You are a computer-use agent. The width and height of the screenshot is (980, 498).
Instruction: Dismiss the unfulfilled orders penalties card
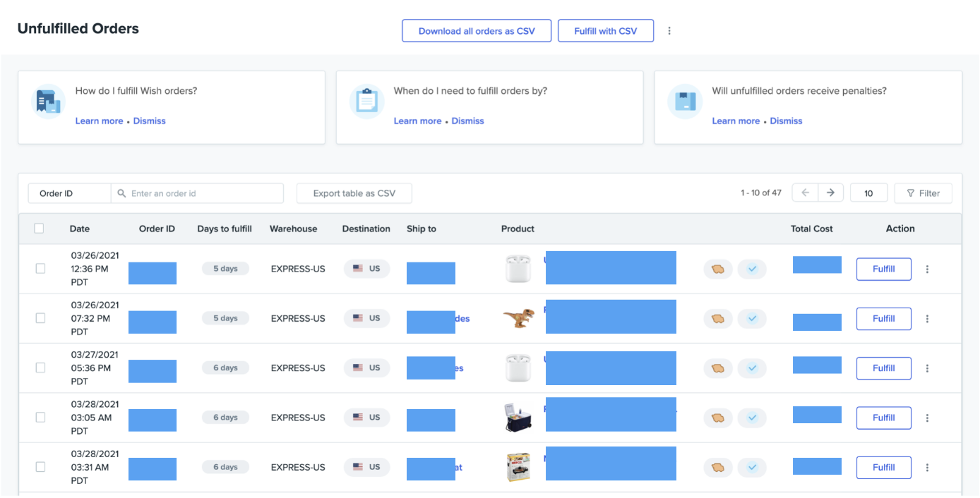pos(786,121)
